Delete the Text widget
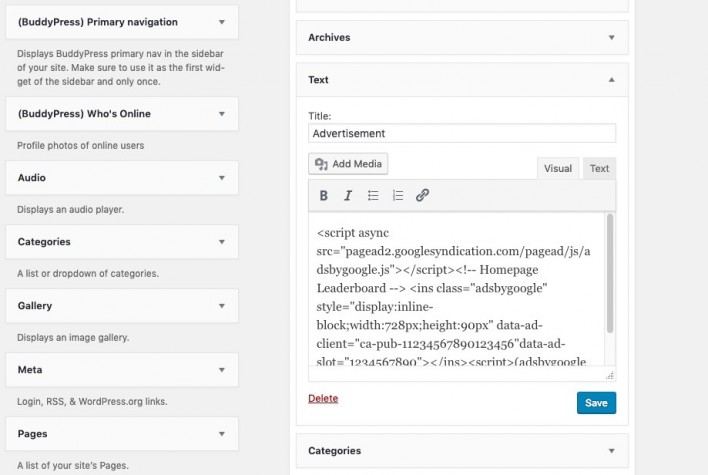708x475 pixels. [323, 398]
